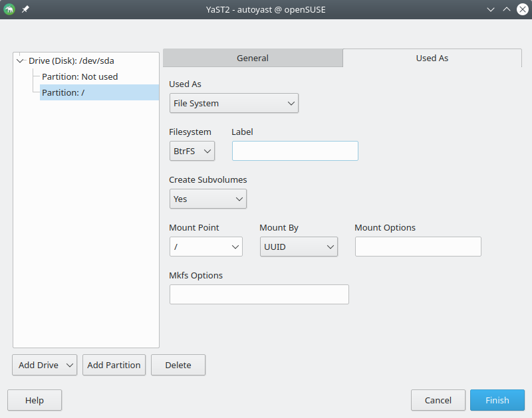Click the Label text field
The width and height of the screenshot is (532, 418).
click(x=295, y=151)
